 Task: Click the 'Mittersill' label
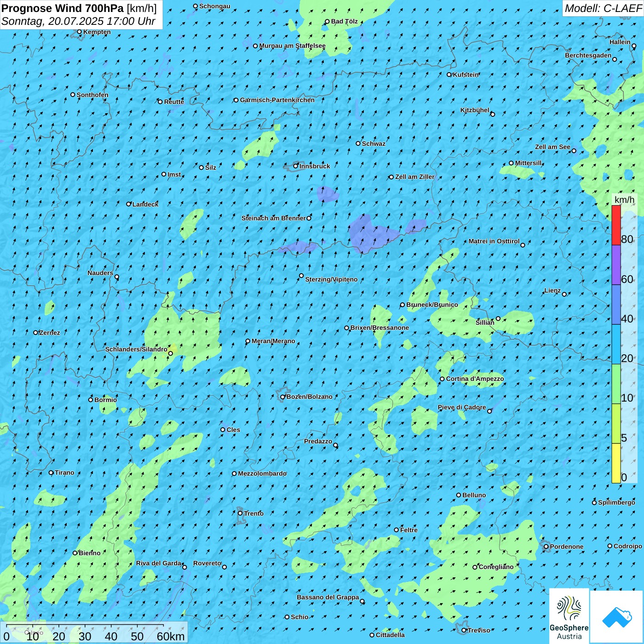point(529,163)
